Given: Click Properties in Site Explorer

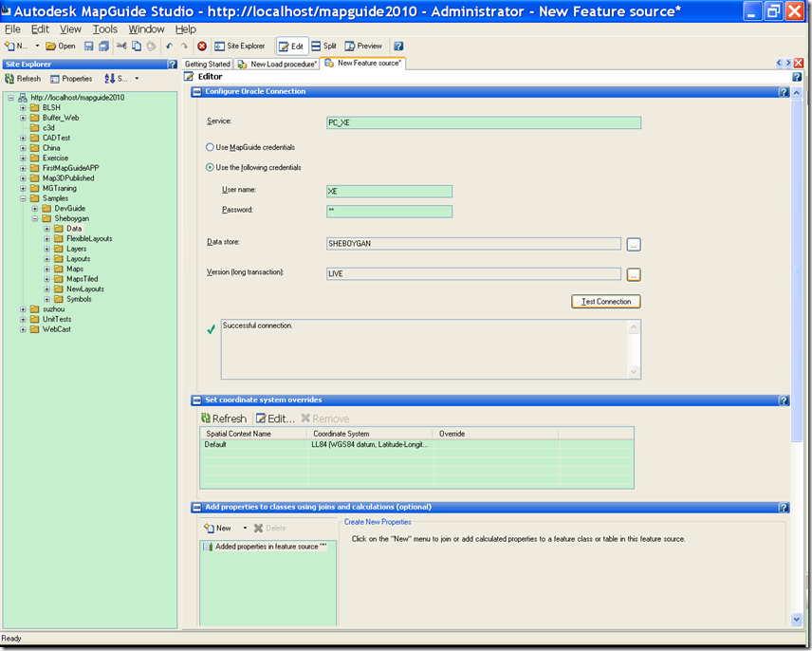Looking at the screenshot, I should pyautogui.click(x=71, y=79).
